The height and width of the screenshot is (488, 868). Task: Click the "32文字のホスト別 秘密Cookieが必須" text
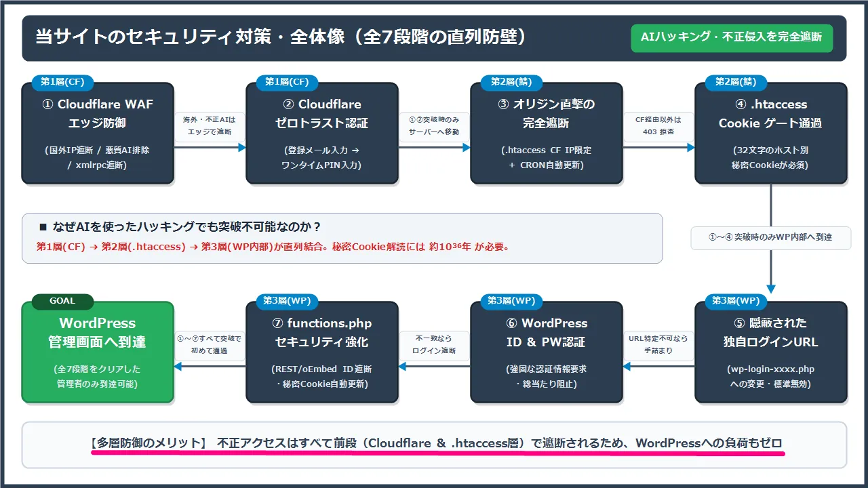click(x=770, y=158)
